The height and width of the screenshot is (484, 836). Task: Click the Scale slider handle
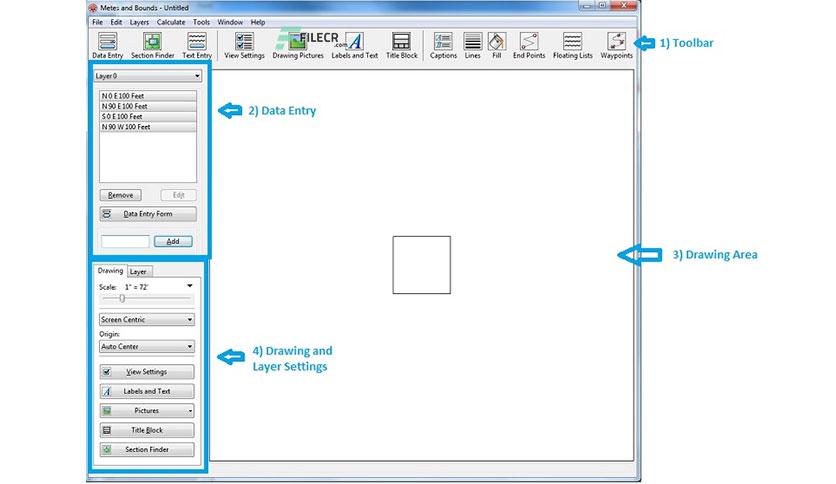pyautogui.click(x=122, y=299)
